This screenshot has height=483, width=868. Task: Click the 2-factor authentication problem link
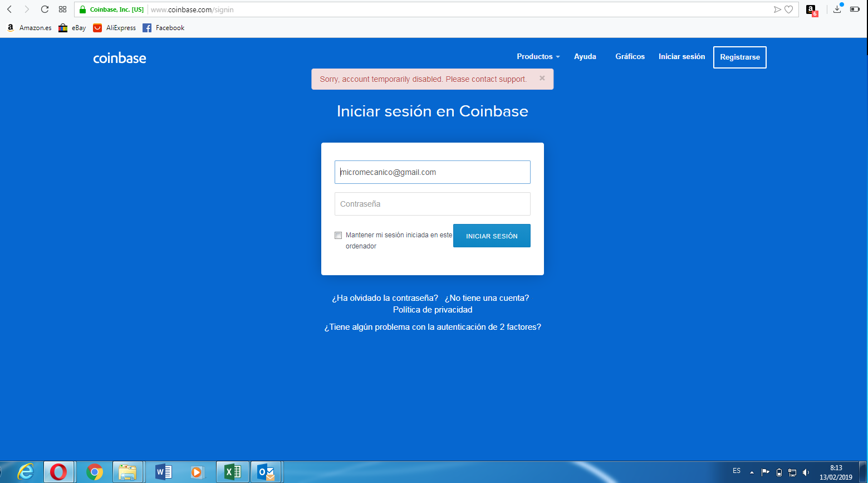[x=433, y=327]
